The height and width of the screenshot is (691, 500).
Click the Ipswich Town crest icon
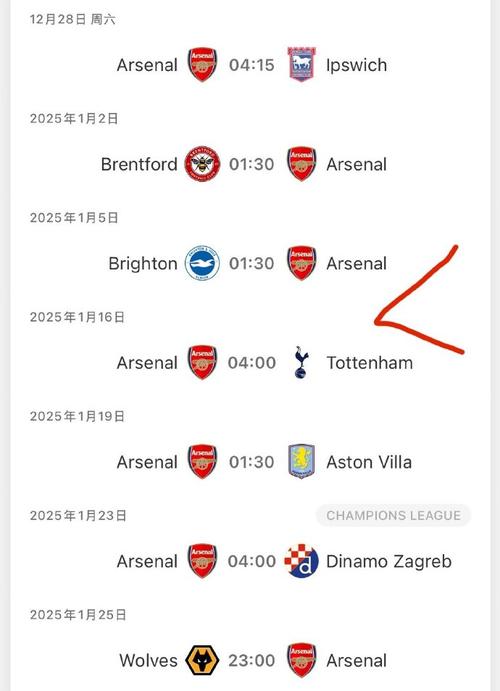tap(302, 64)
